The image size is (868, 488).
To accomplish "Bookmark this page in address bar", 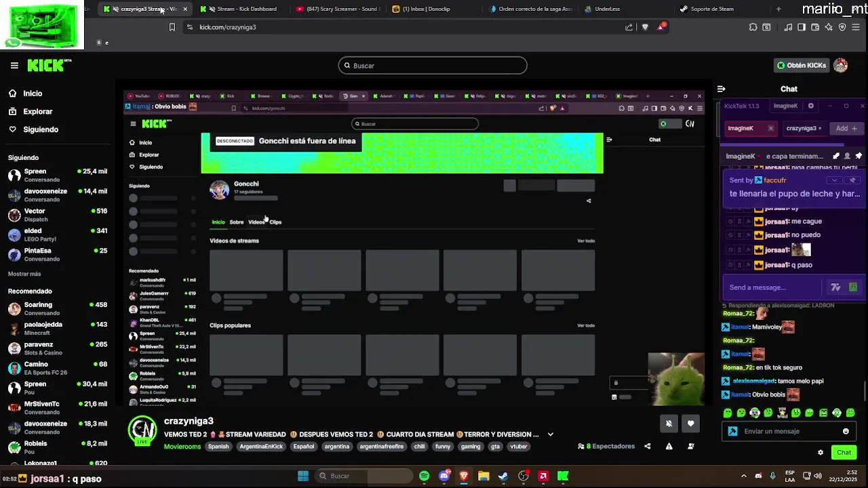I will click(x=172, y=27).
